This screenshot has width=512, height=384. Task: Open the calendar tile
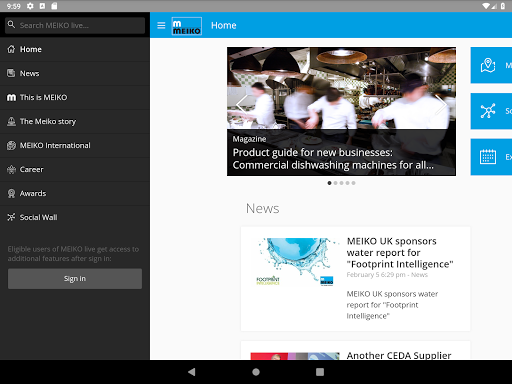[491, 157]
